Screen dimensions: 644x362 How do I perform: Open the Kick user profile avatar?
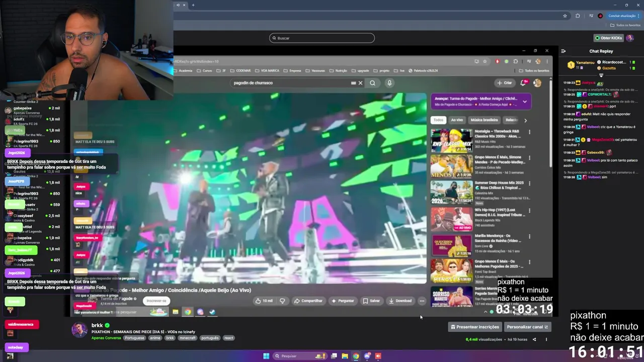630,38
